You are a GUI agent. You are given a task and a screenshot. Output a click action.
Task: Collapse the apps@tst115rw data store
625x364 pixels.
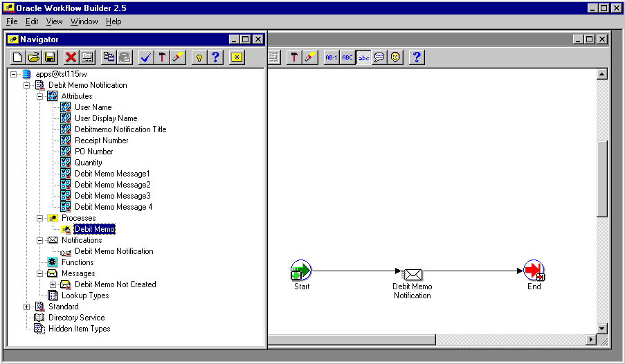click(x=14, y=74)
